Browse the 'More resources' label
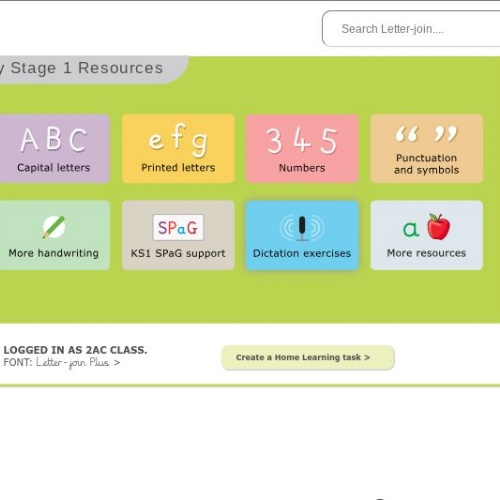The image size is (500, 500). click(427, 253)
